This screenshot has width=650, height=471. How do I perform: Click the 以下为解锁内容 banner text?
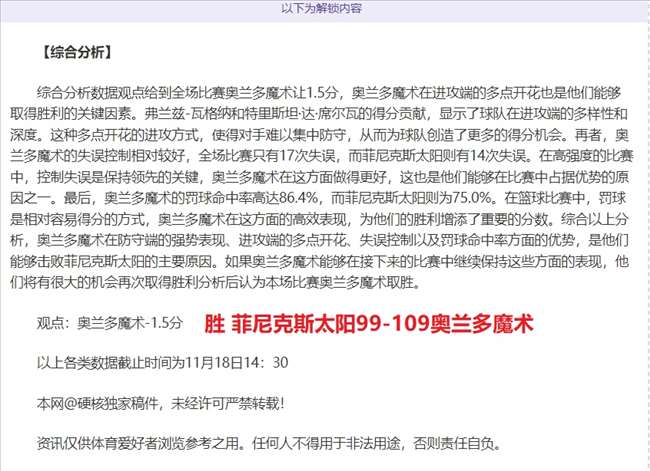[x=321, y=8]
